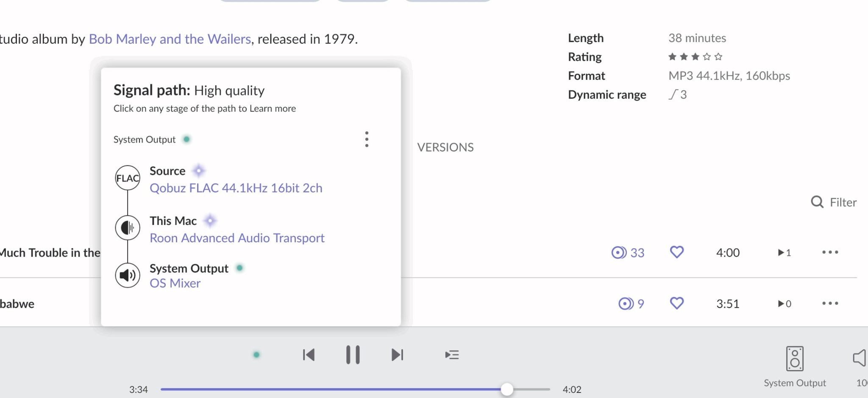Click the 'Signal path: High quality' heading
This screenshot has height=398, width=868.
click(x=189, y=90)
